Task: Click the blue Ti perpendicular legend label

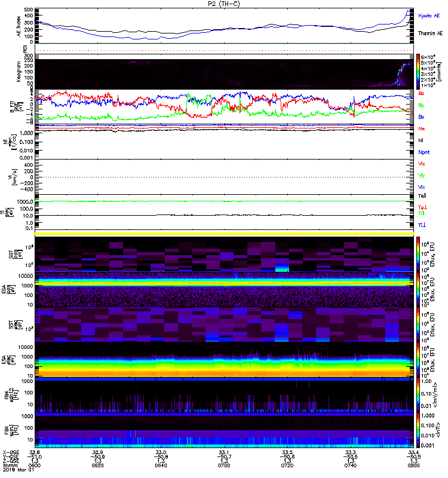Action: (422, 225)
